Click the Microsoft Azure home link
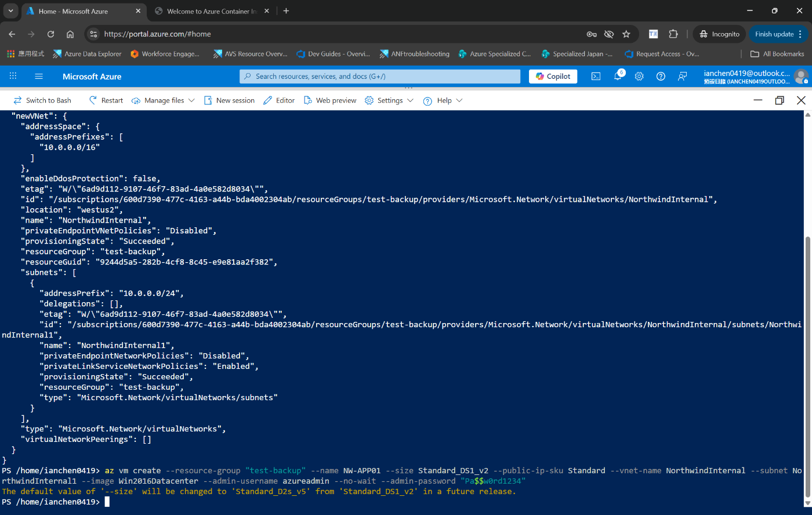 (92, 76)
